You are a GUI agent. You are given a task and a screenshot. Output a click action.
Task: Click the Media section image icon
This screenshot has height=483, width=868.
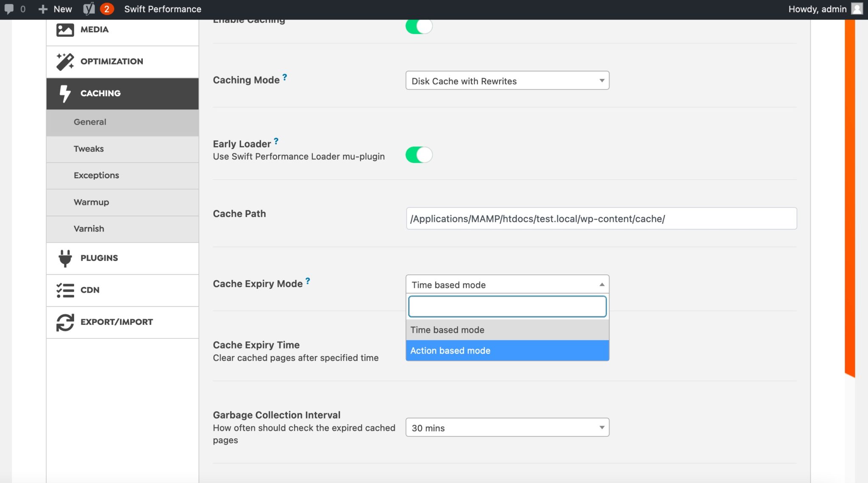coord(65,30)
